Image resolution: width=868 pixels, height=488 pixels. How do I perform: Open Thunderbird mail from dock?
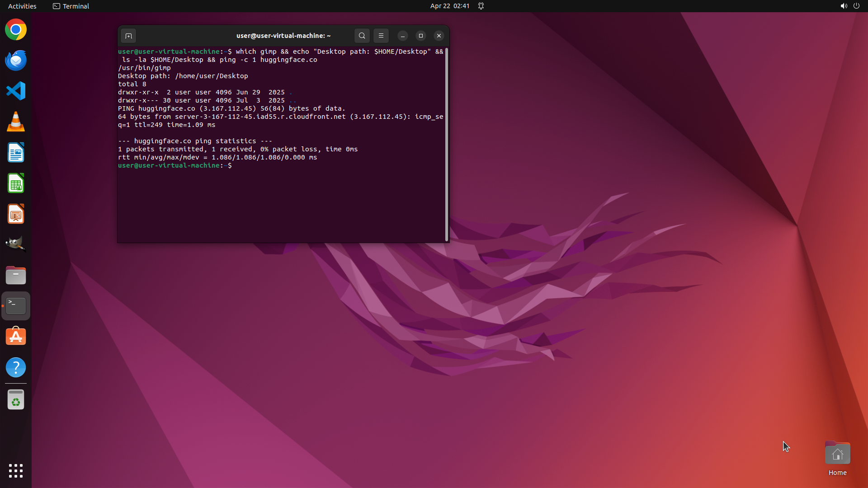pos(16,60)
